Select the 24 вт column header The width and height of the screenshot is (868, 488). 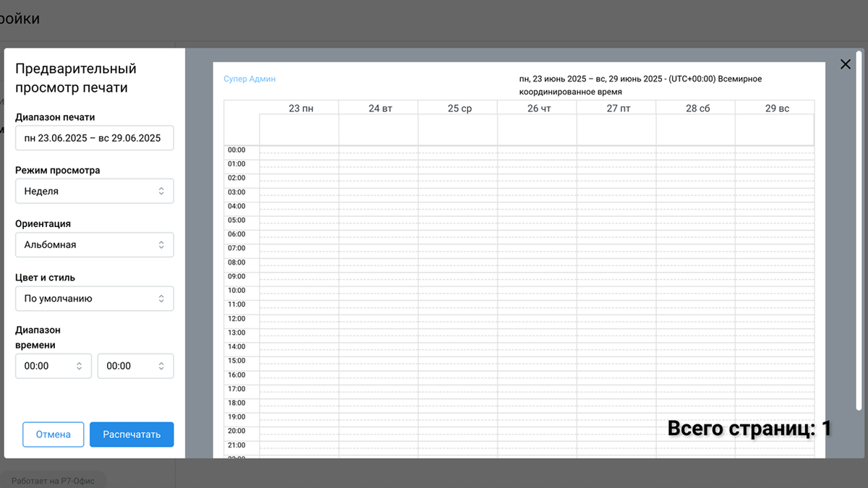380,108
